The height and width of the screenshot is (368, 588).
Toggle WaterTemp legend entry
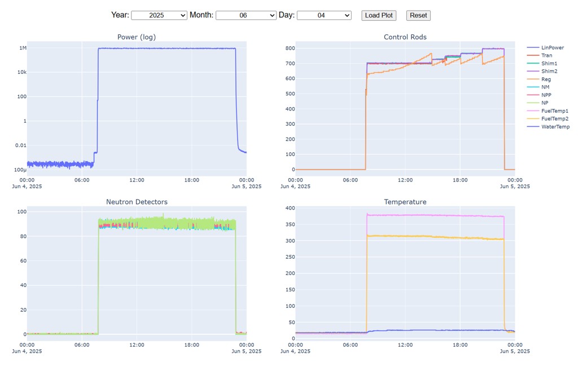tap(555, 127)
